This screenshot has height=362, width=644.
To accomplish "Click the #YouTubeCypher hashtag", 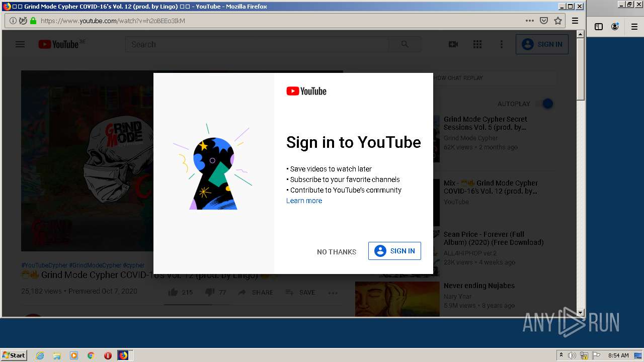I will tap(44, 265).
